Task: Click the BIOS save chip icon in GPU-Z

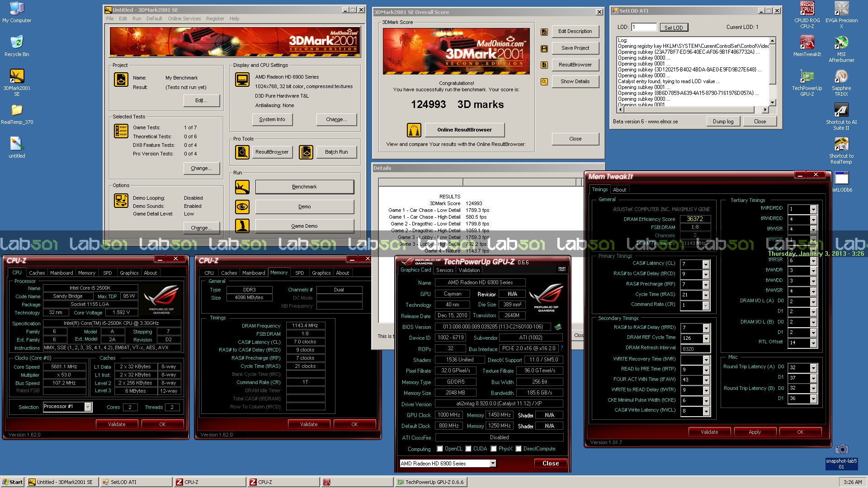Action: point(557,327)
